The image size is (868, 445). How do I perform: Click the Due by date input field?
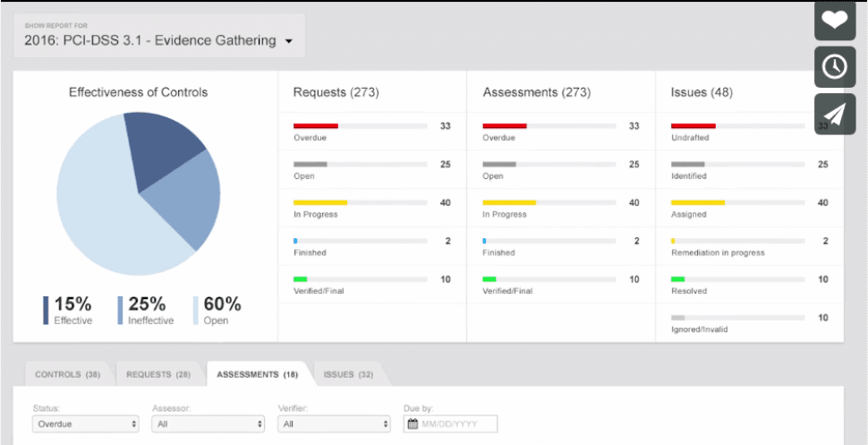point(451,424)
